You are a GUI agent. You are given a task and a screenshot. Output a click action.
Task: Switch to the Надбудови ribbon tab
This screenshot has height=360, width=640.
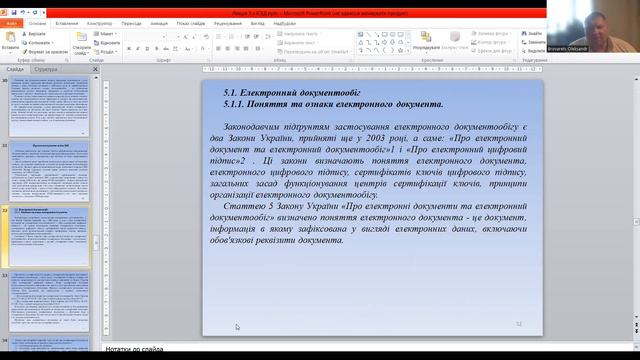coord(284,23)
